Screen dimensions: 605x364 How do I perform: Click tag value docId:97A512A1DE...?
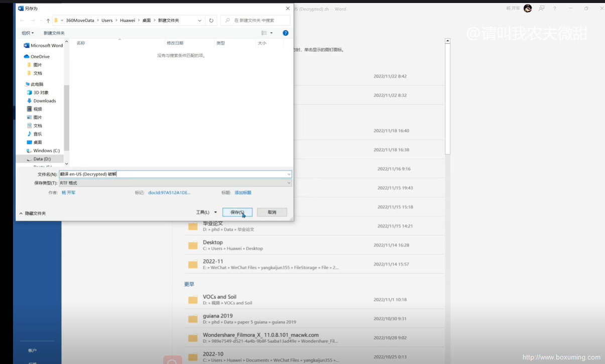coord(169,193)
